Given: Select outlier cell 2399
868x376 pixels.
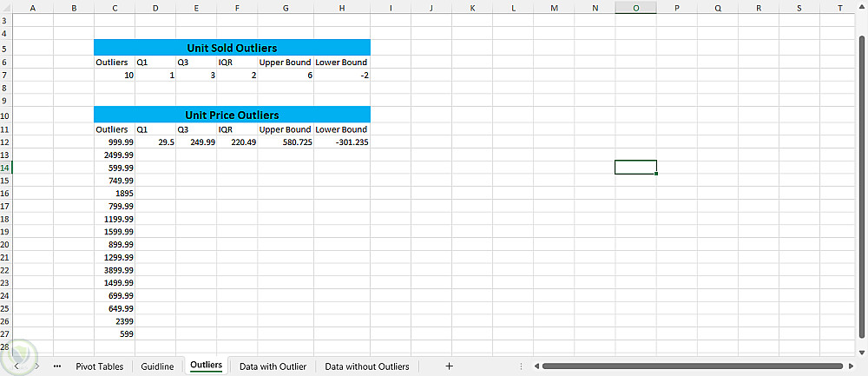Looking at the screenshot, I should pyautogui.click(x=115, y=321).
